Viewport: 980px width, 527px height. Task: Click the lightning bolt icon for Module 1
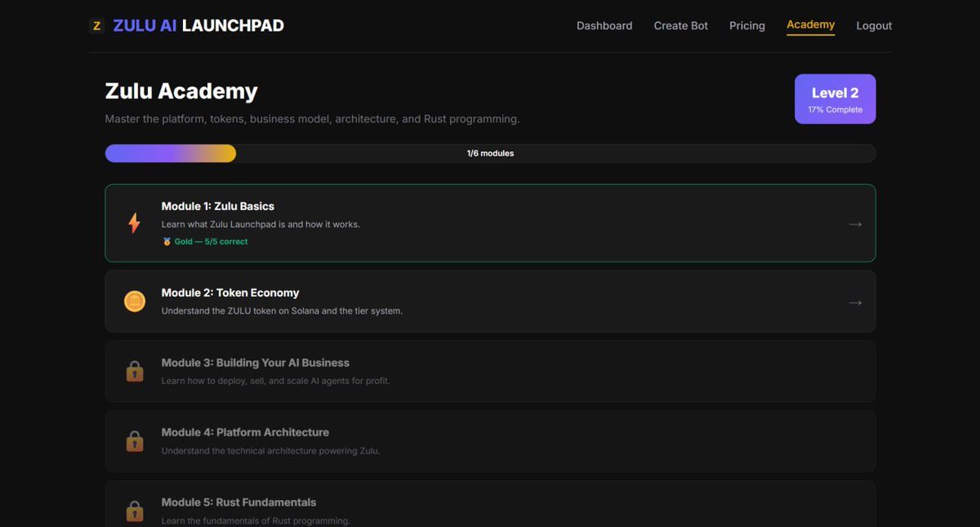[135, 223]
